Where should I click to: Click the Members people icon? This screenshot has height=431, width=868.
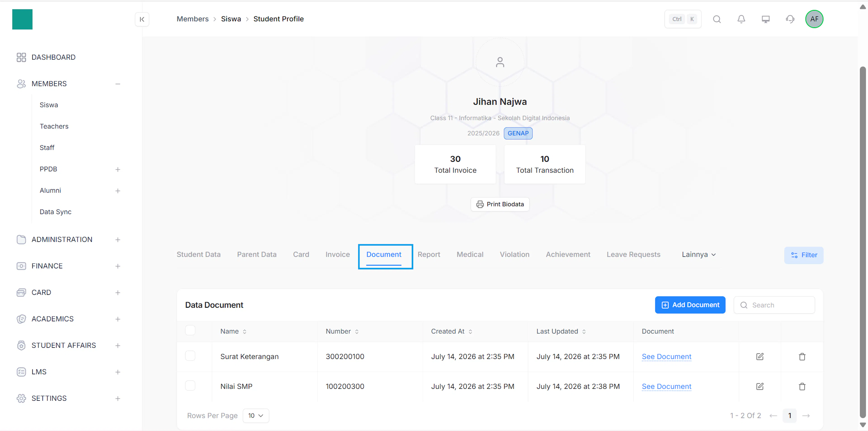pyautogui.click(x=21, y=84)
